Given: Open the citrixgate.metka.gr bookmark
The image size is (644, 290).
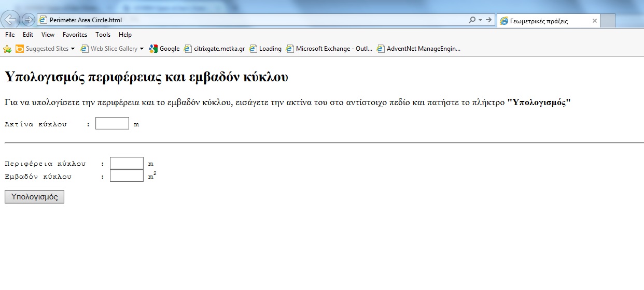Looking at the screenshot, I should click(x=214, y=49).
